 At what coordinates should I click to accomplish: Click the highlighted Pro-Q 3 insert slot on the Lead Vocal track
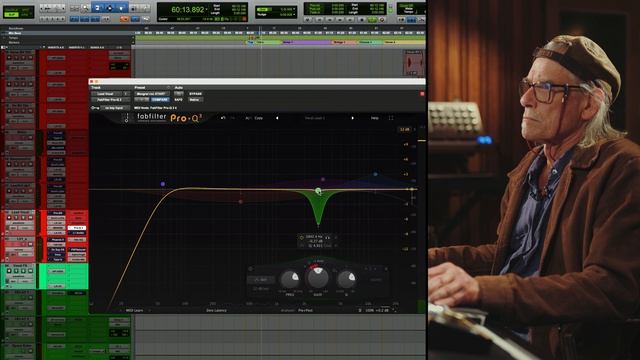pyautogui.click(x=77, y=228)
